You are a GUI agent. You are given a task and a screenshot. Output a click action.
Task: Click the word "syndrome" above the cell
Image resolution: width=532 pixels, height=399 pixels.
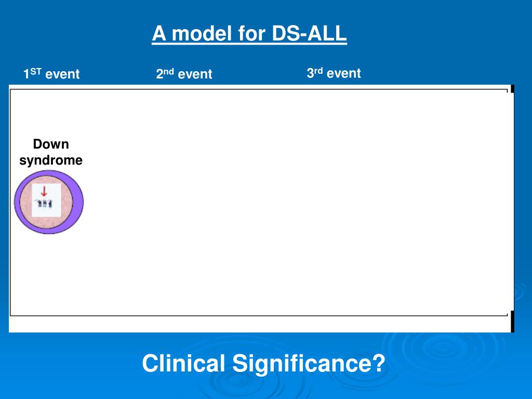(x=51, y=160)
